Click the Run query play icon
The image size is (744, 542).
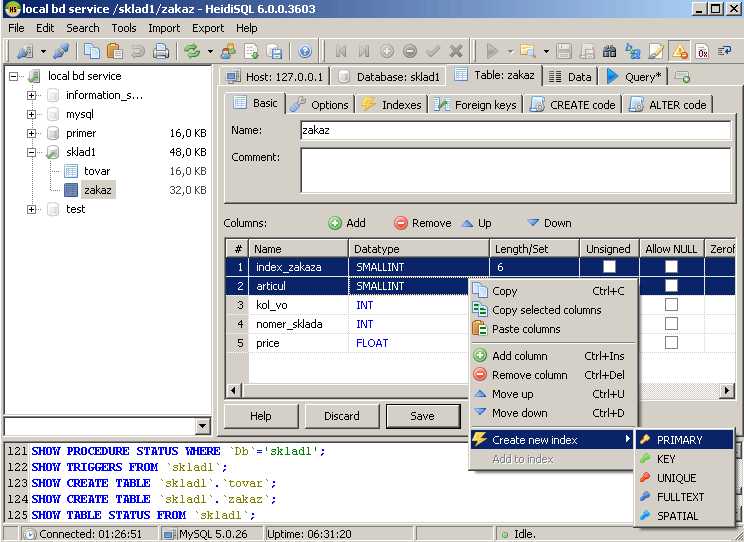[492, 51]
